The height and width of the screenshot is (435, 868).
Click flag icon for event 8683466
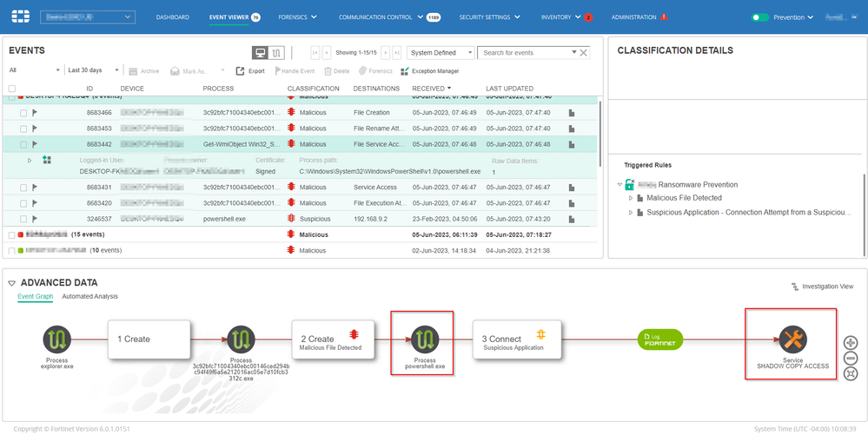pyautogui.click(x=35, y=112)
